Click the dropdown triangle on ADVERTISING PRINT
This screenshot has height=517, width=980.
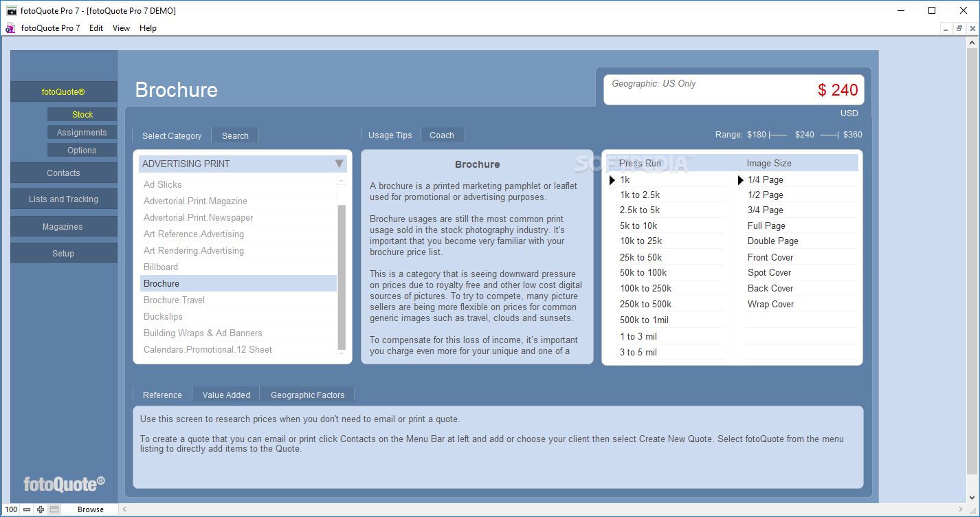(x=339, y=164)
